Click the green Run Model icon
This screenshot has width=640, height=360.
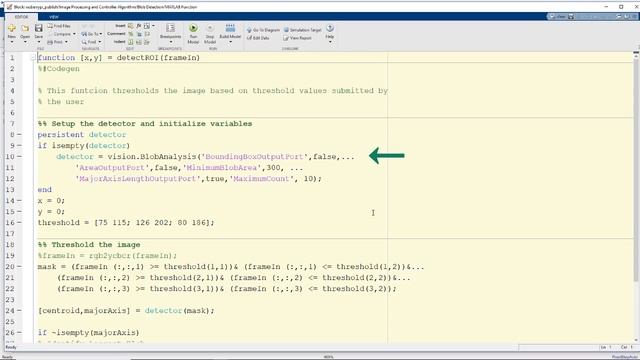[193, 27]
